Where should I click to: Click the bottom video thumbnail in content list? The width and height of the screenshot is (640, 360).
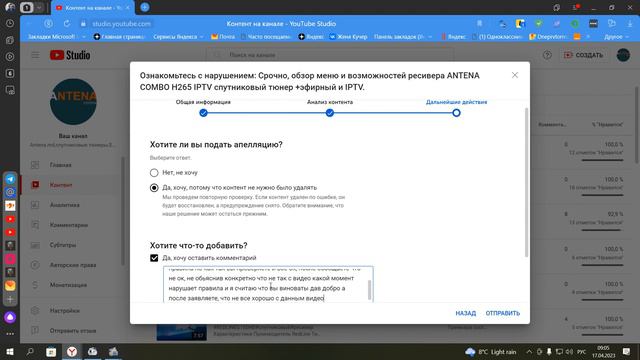[x=182, y=333]
